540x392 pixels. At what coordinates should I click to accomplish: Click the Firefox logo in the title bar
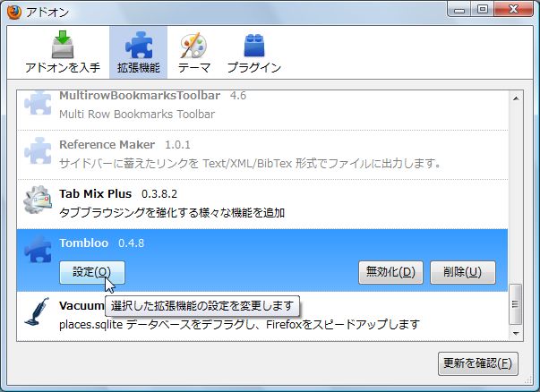coord(14,12)
